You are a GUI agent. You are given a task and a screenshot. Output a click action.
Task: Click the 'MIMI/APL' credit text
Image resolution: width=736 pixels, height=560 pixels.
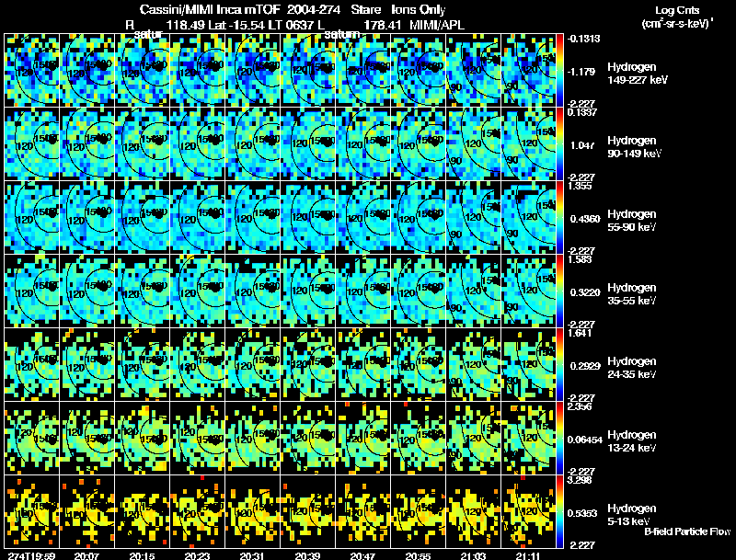(437, 25)
